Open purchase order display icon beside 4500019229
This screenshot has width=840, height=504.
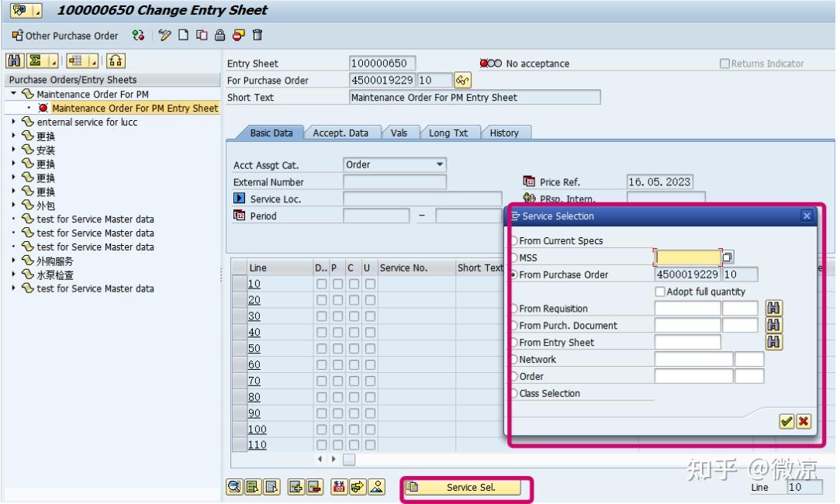click(x=462, y=81)
